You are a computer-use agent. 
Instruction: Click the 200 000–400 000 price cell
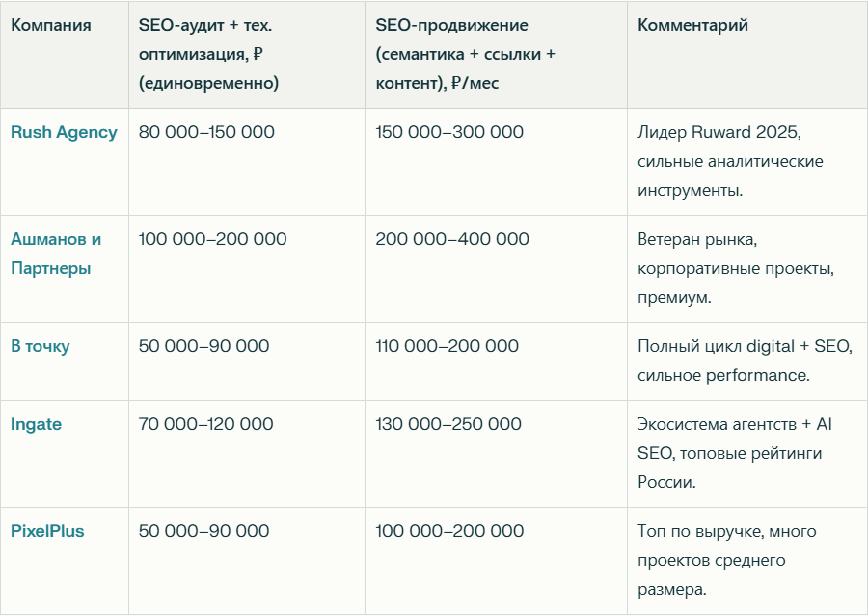pos(452,239)
